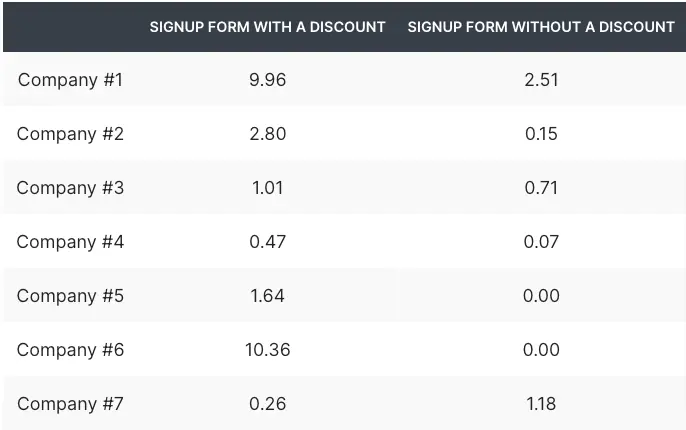Screen dimensions: 686x430
Task: Select the Company #2 row label
Action: pos(70,134)
